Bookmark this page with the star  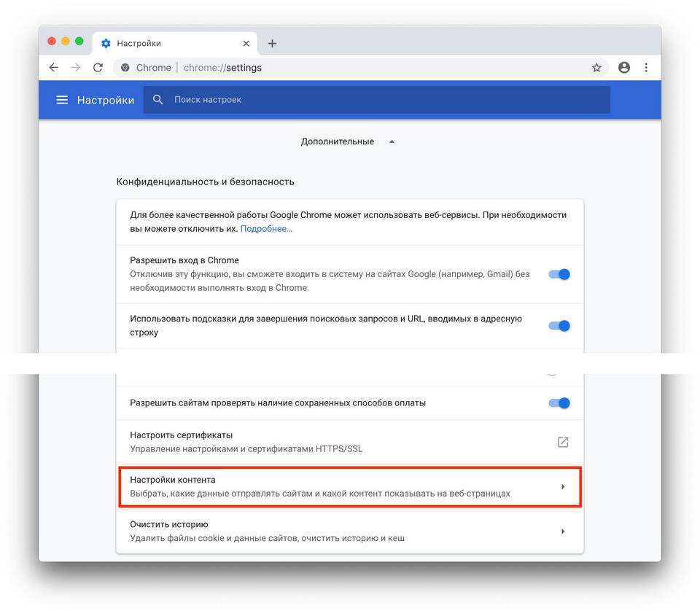[x=596, y=67]
